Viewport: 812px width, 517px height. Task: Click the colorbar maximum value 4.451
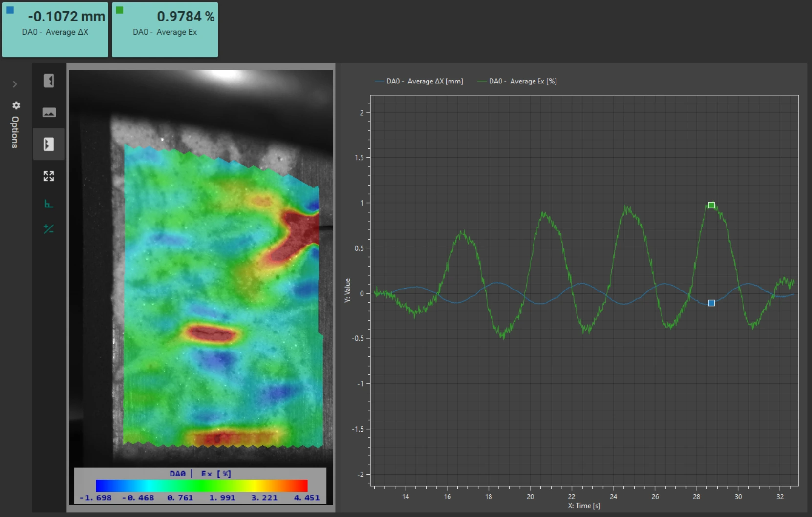(307, 498)
